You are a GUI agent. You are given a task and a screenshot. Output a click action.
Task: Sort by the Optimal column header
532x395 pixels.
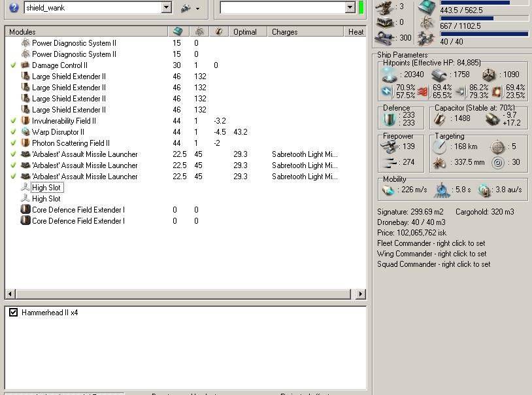pyautogui.click(x=248, y=31)
